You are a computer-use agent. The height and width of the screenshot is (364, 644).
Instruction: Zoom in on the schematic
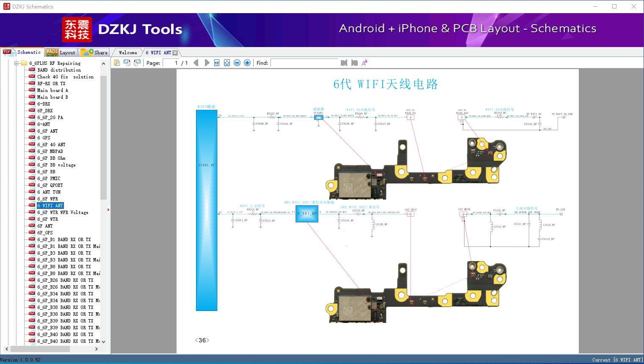[x=247, y=63]
